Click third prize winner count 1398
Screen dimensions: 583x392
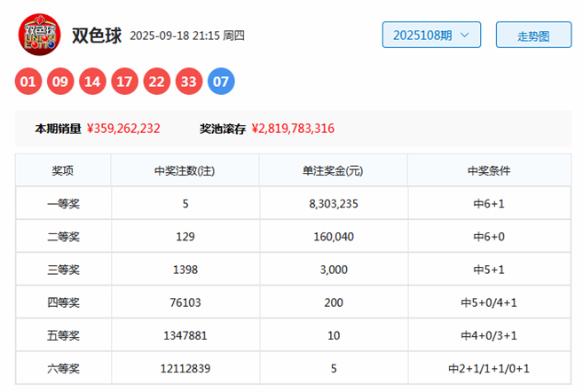[x=185, y=270]
